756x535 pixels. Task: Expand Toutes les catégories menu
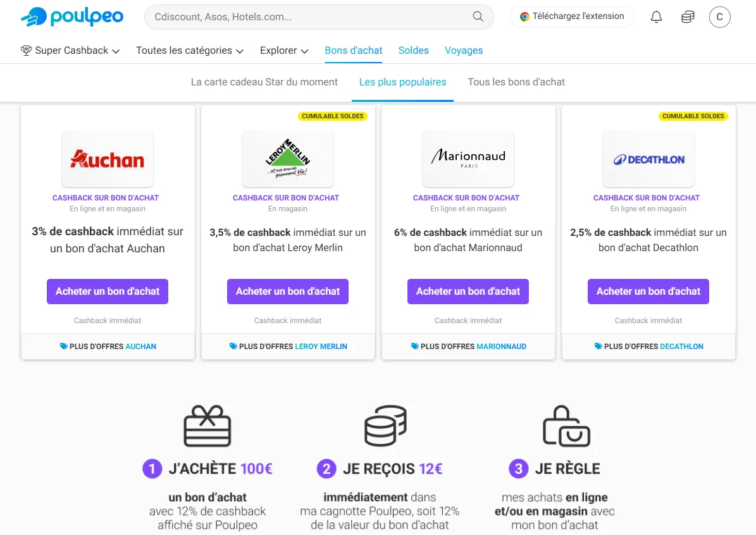point(190,51)
